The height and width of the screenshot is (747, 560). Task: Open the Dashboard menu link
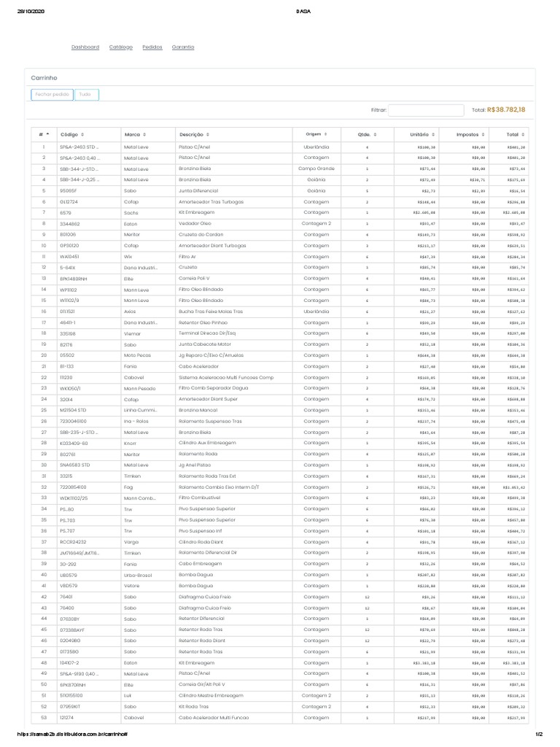click(85, 47)
